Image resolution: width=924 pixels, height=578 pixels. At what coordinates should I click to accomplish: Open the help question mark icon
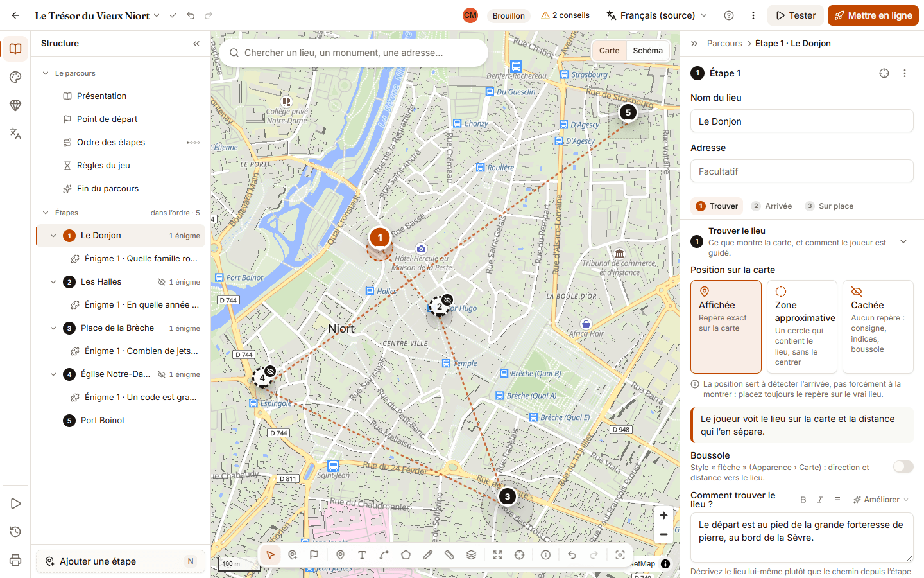[x=729, y=15]
